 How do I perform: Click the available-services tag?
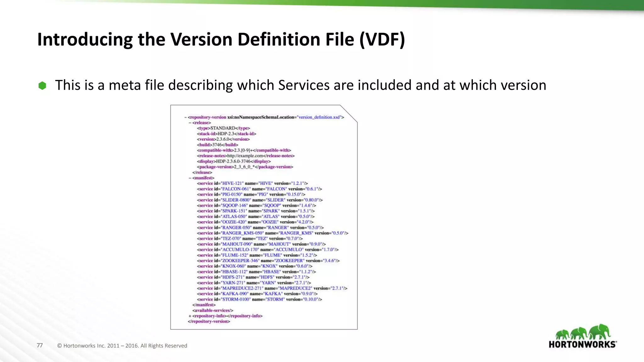213,310
